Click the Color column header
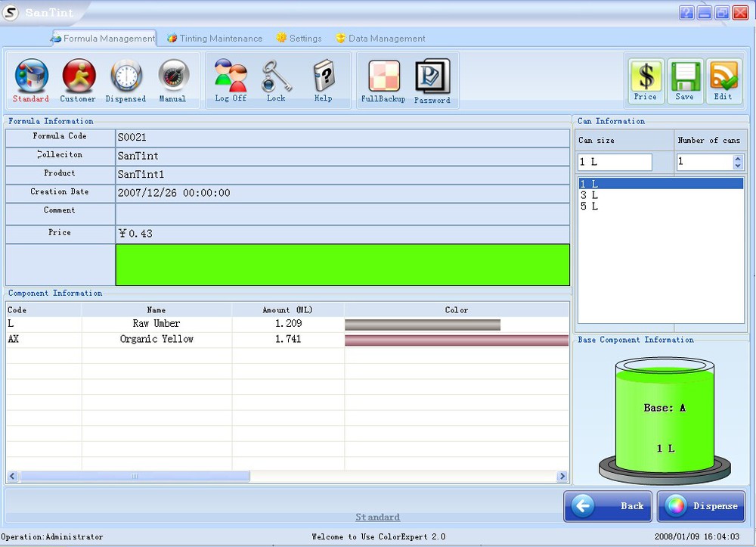 click(457, 309)
